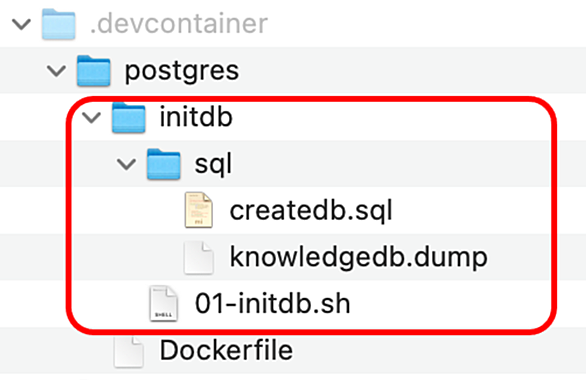Screen dimensions: 586x380
Task: Select the Dockerfile name label
Action: click(226, 350)
